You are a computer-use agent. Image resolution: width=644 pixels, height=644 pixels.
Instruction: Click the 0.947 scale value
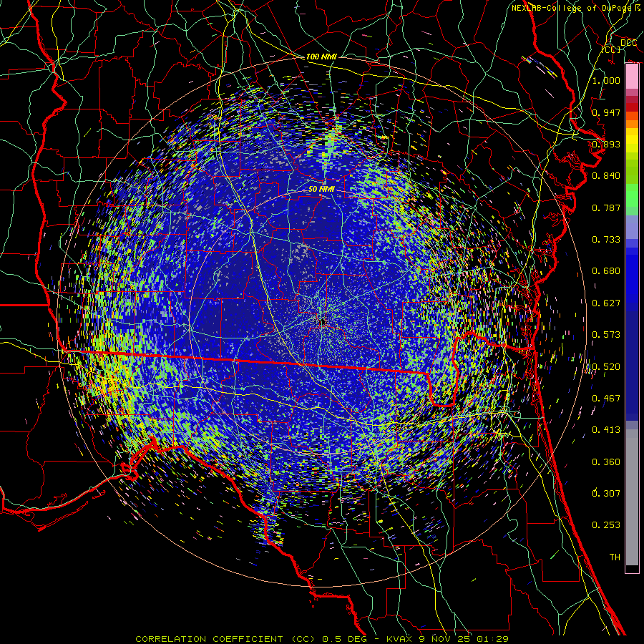(x=606, y=112)
